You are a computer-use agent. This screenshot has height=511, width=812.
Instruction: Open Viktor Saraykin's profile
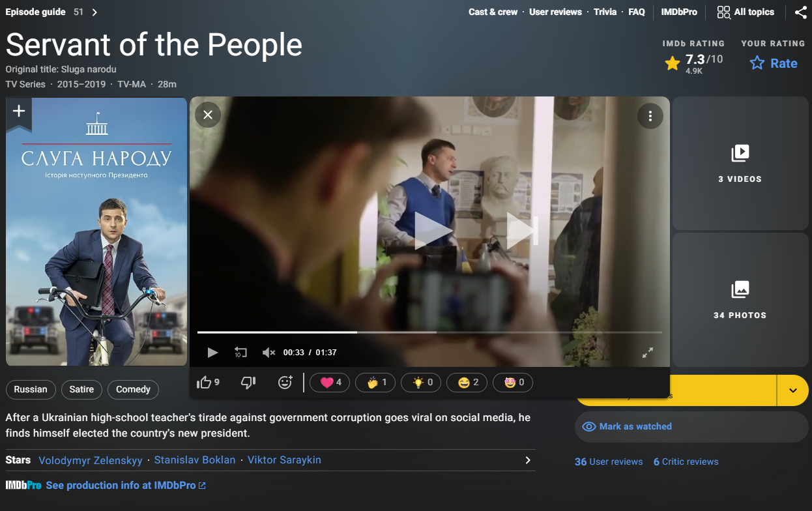click(x=284, y=460)
